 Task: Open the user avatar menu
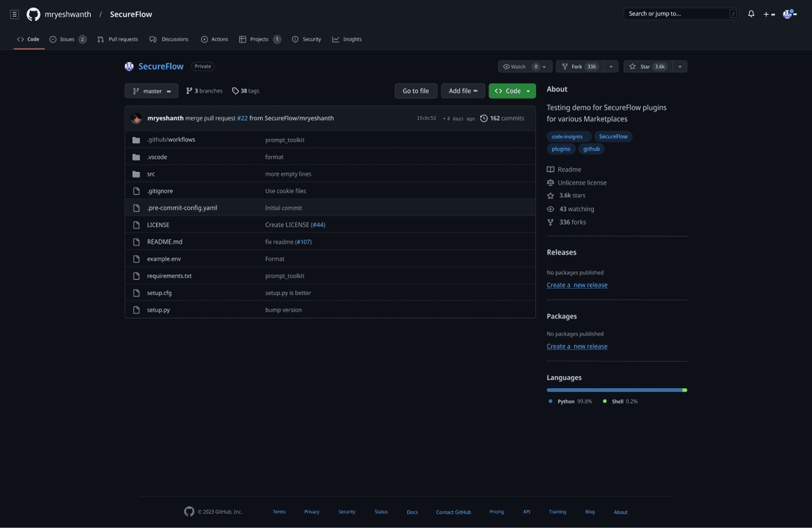pos(789,14)
